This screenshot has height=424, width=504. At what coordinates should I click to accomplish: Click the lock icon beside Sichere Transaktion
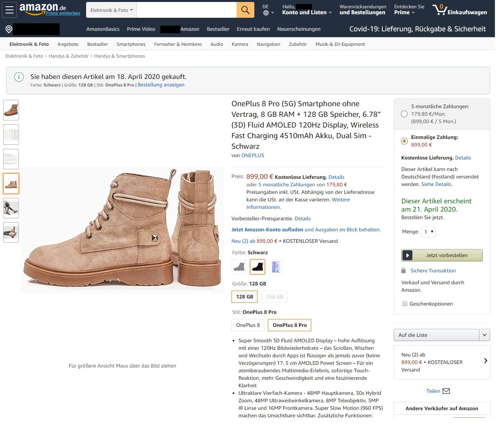[404, 270]
